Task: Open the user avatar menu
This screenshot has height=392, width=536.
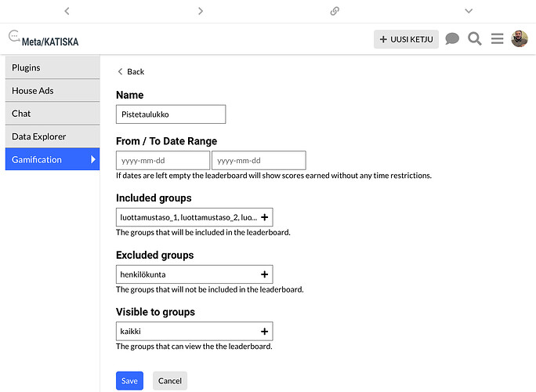Action: point(520,38)
